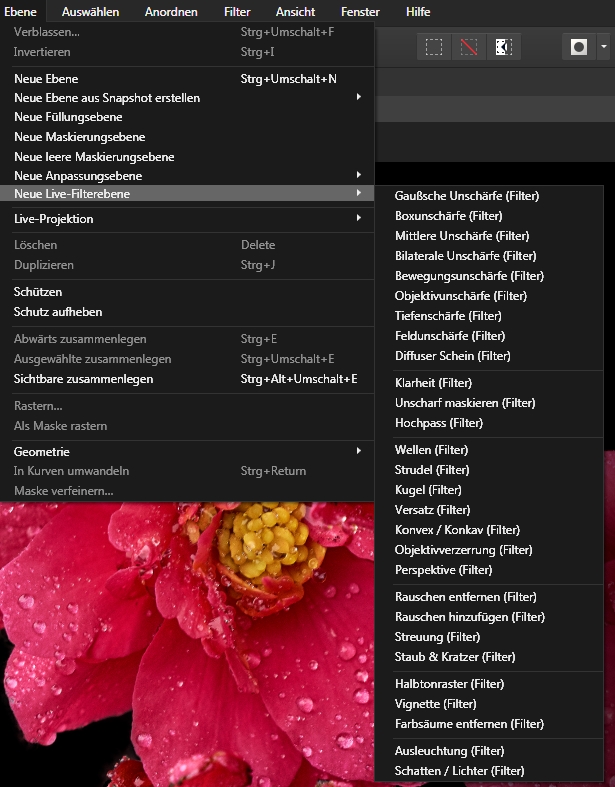Select Objektivverzerrung (Filter)
The height and width of the screenshot is (787, 615).
[489, 550]
